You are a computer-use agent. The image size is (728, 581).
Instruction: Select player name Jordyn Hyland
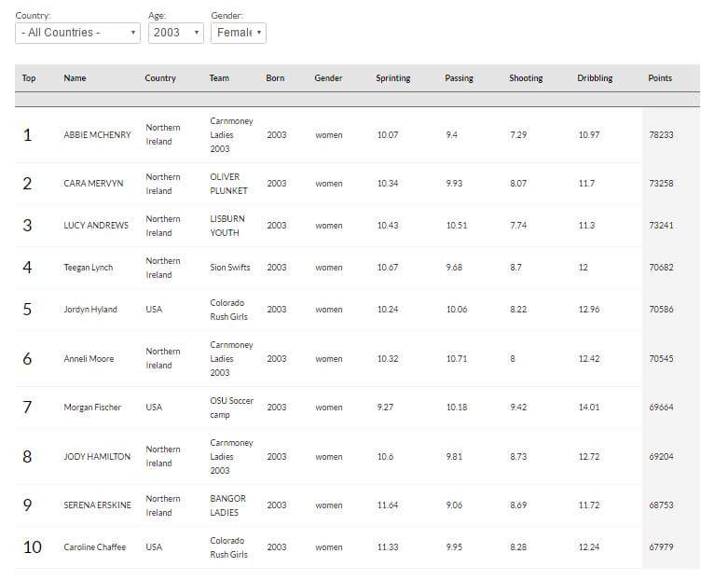[90, 310]
